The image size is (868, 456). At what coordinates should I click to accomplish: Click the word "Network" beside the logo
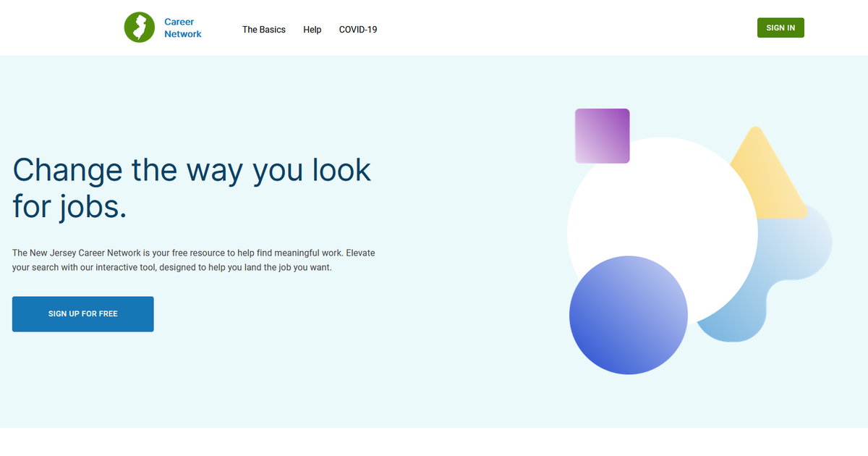(182, 34)
